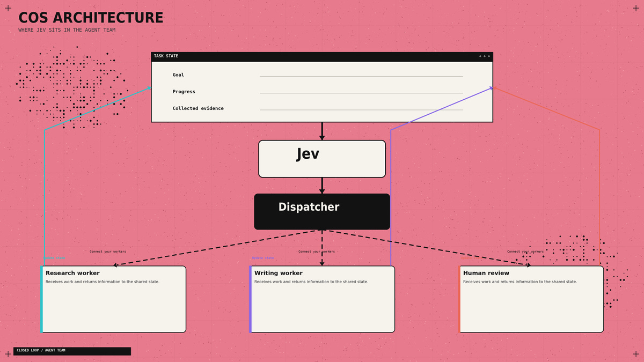
Task: Click "Connect your workers" on the Human review arrow
Action: [x=525, y=252]
